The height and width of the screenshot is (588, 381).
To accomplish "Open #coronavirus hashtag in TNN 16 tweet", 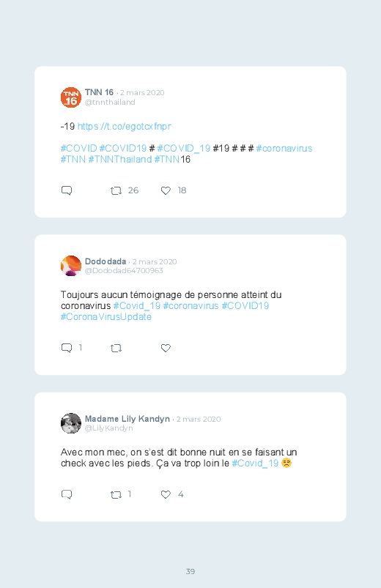I will [x=284, y=149].
